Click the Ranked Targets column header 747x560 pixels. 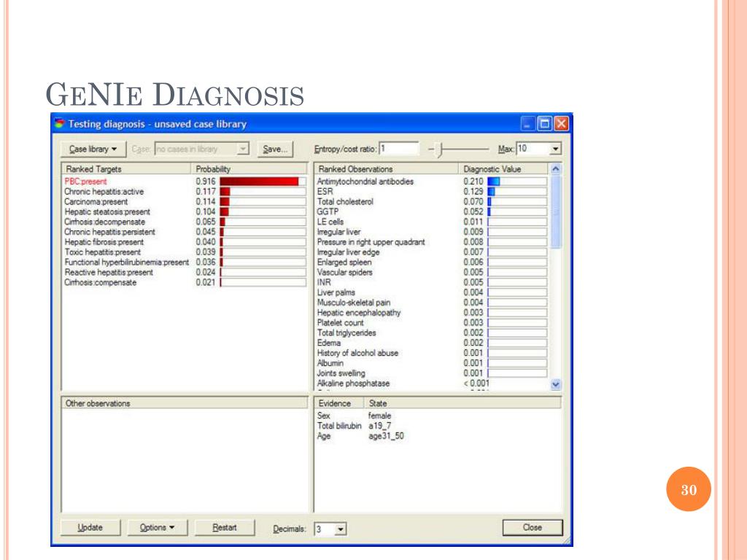pyautogui.click(x=126, y=169)
